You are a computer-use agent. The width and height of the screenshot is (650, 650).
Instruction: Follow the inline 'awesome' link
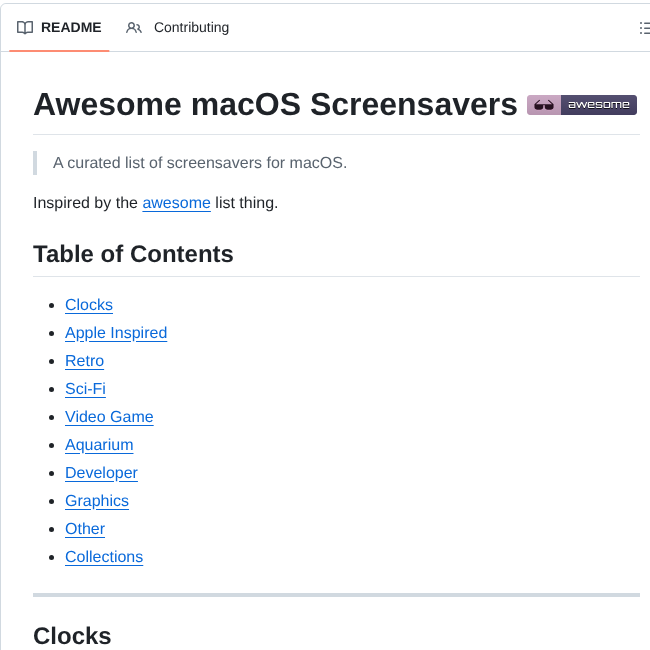[x=177, y=203]
